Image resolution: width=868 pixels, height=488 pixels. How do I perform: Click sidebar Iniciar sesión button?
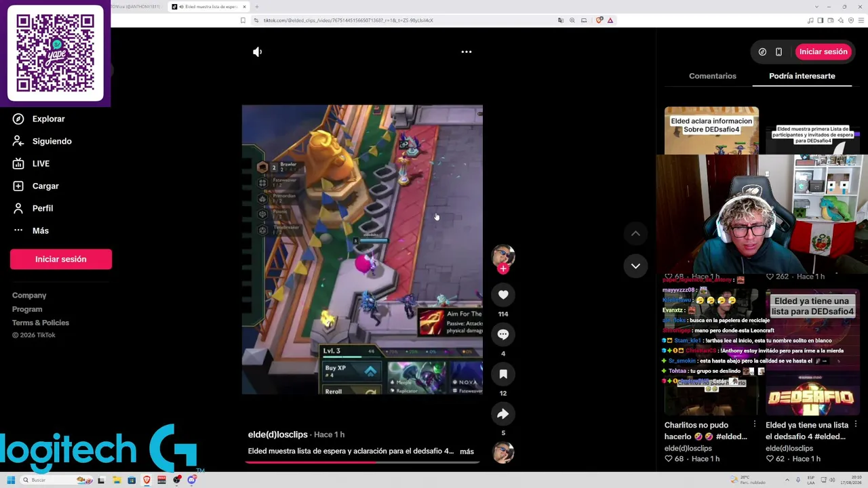(x=61, y=259)
